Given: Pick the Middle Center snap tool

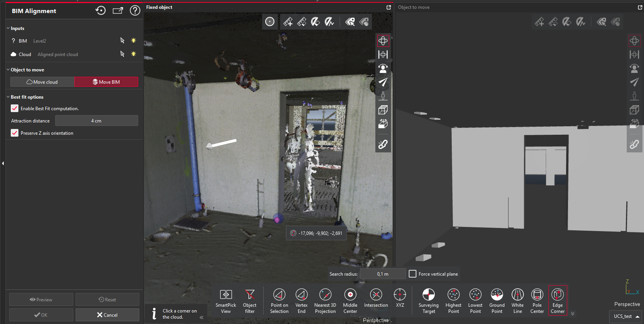Looking at the screenshot, I should click(350, 301).
